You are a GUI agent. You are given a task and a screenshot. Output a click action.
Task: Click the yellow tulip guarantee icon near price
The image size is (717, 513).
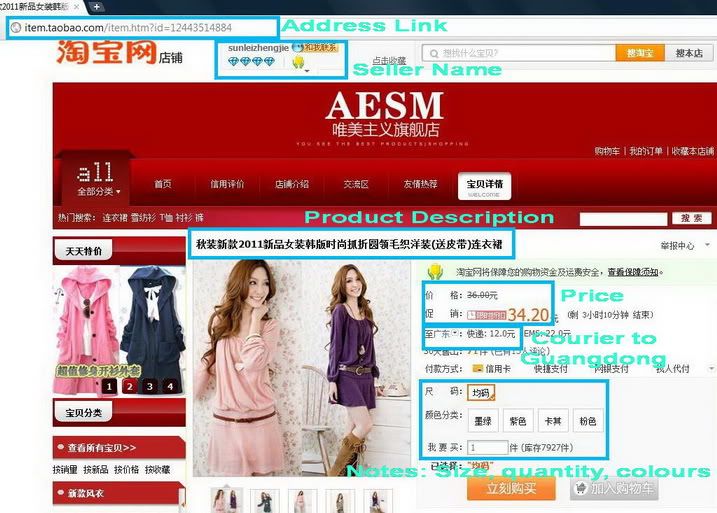coord(435,271)
